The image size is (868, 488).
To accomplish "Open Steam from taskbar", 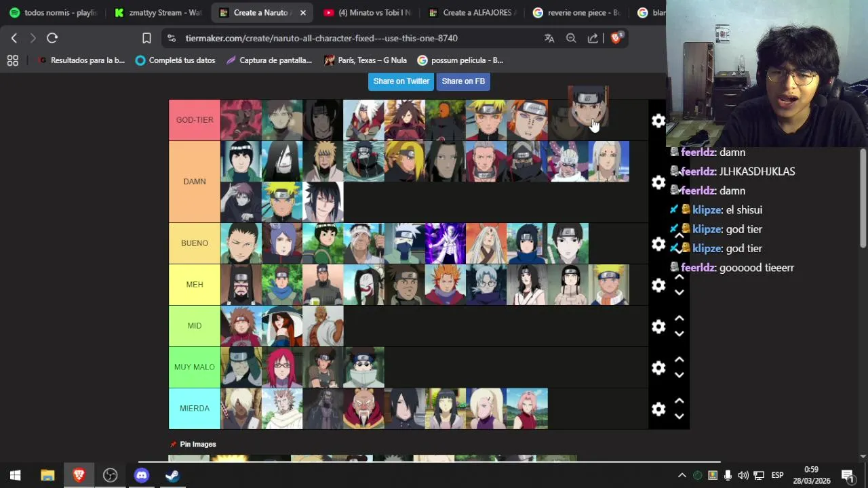I will (172, 475).
